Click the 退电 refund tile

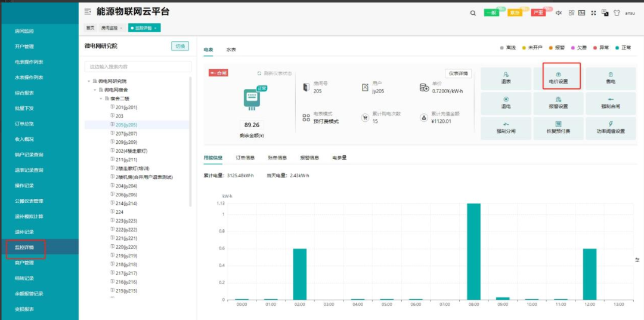(506, 103)
